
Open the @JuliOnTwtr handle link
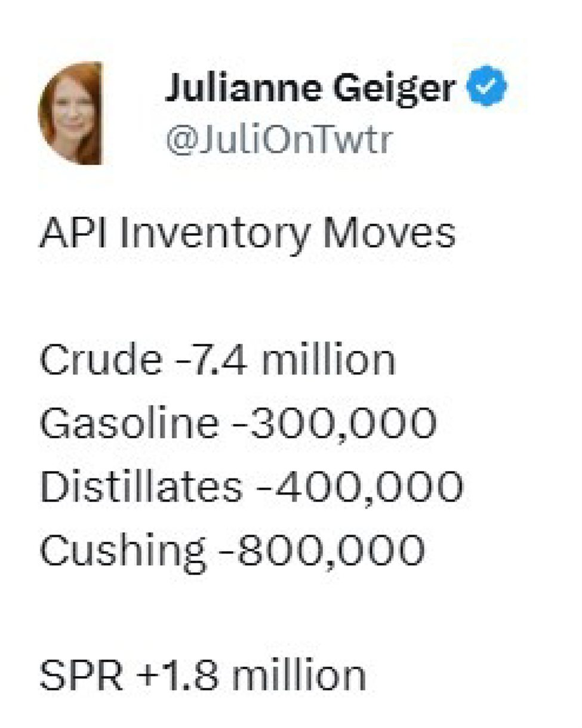click(279, 140)
